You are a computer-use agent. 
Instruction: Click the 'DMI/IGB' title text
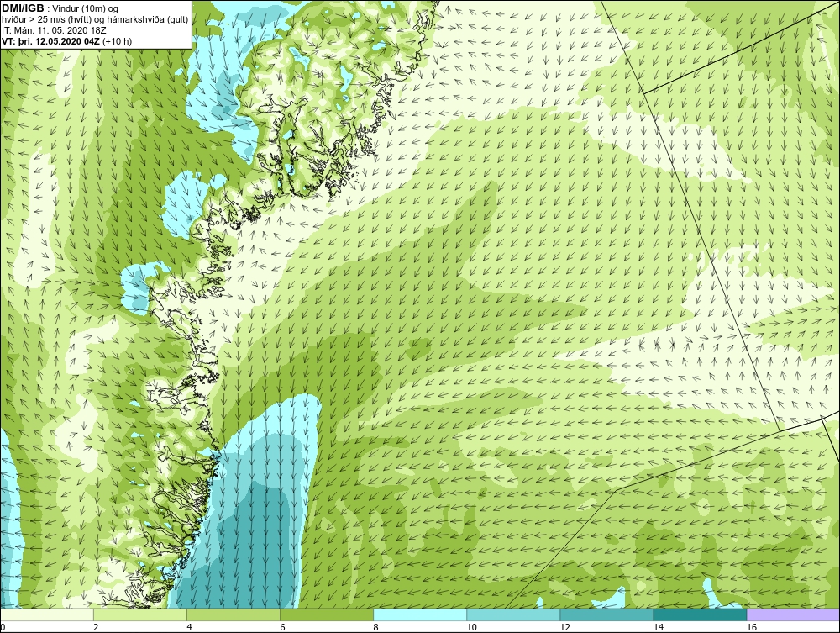(x=23, y=8)
